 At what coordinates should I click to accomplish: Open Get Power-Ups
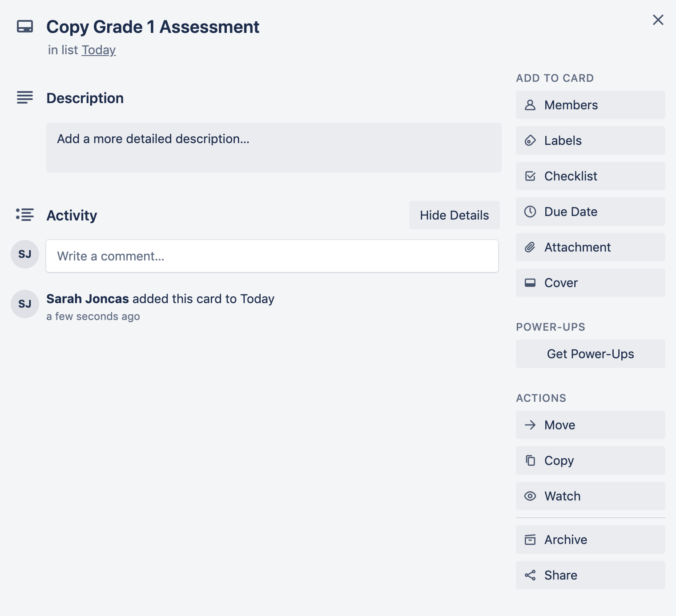coord(590,354)
